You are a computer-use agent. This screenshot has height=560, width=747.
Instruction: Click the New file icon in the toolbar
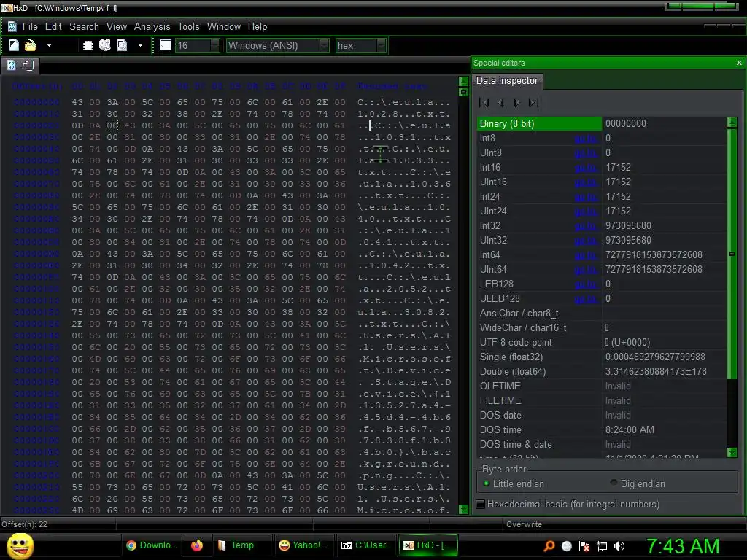14,45
